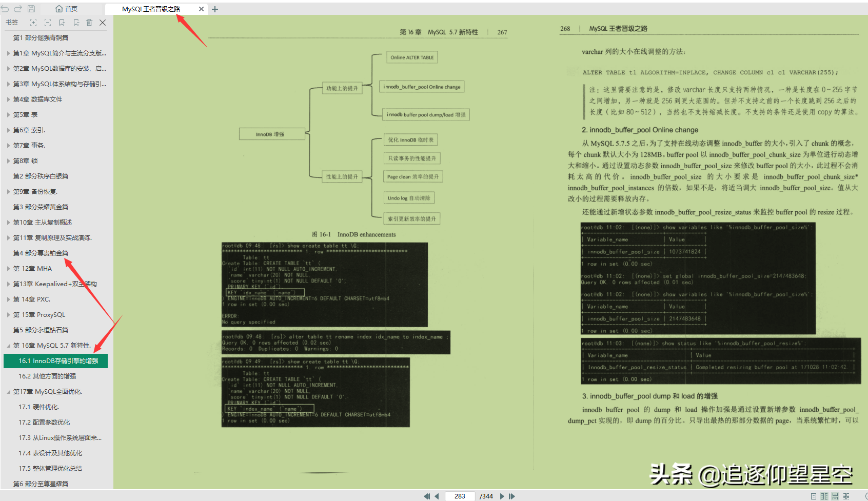Expand all bookmarks icon in 书签 panel
The image size is (868, 501).
click(33, 23)
